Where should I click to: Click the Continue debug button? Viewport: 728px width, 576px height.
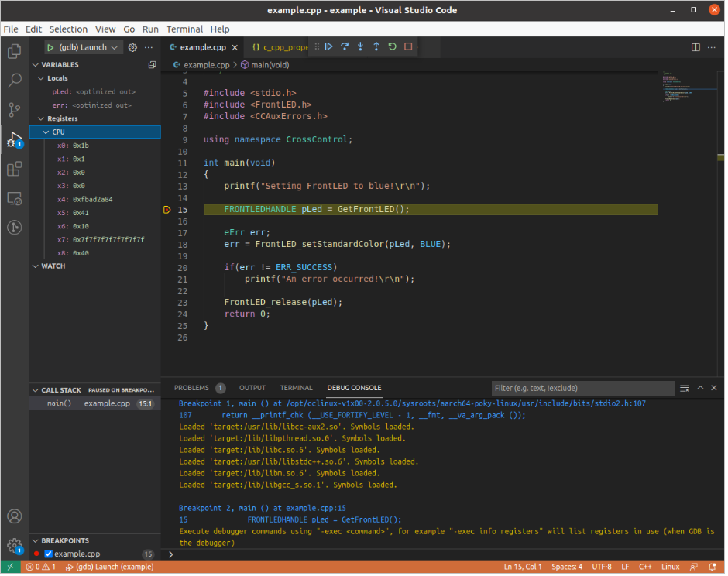coord(329,47)
